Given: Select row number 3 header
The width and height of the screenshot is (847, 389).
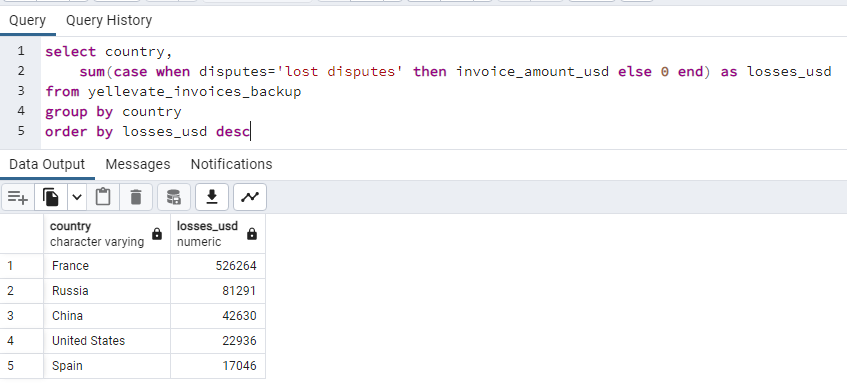Looking at the screenshot, I should pyautogui.click(x=22, y=316).
